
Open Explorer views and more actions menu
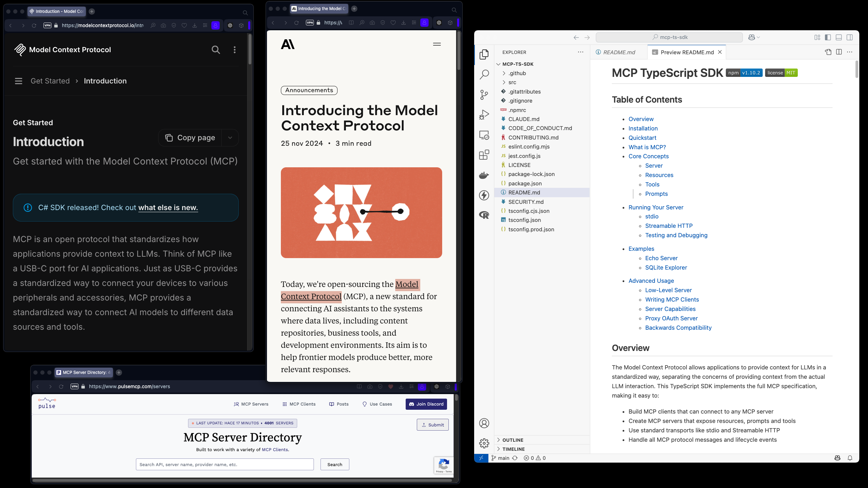coord(581,52)
